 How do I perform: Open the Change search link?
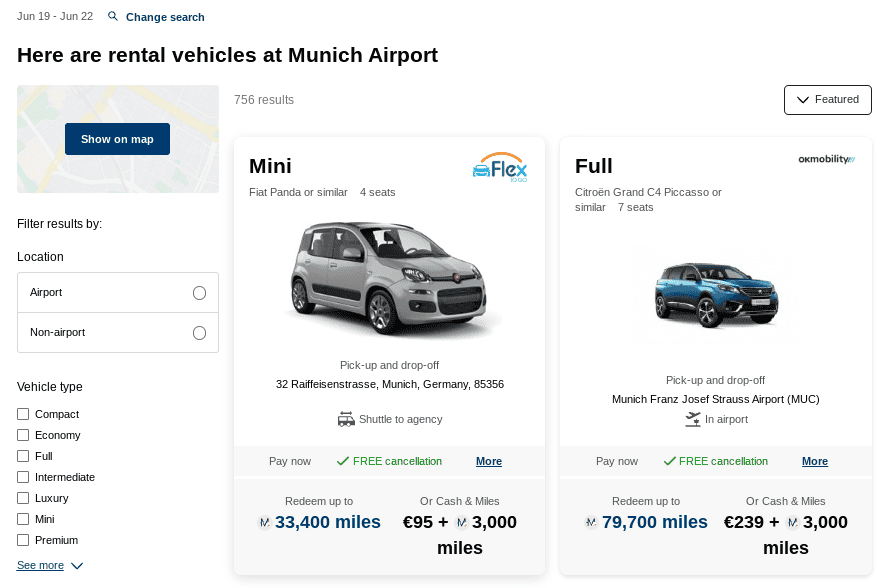click(x=165, y=17)
